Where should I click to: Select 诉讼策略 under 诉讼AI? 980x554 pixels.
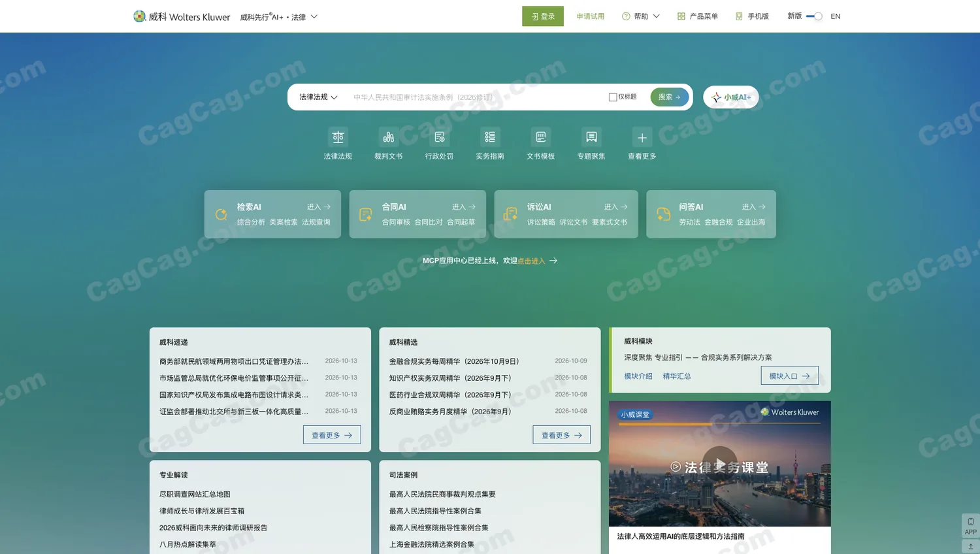[541, 222]
